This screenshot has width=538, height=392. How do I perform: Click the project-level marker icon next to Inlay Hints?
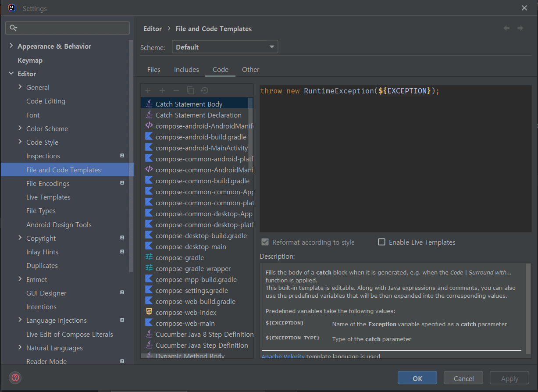click(x=122, y=251)
